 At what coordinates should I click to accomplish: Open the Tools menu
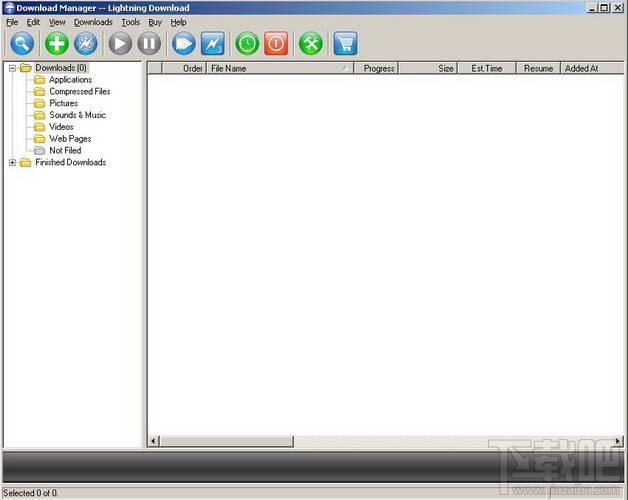click(131, 22)
